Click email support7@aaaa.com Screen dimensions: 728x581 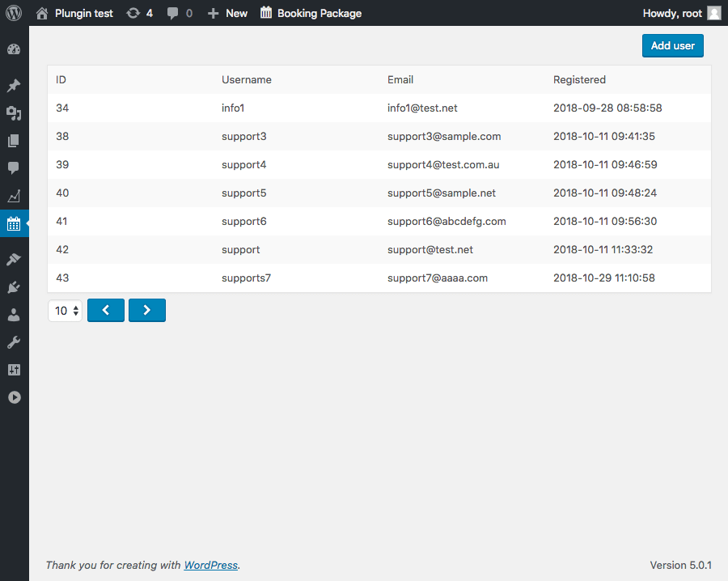438,278
